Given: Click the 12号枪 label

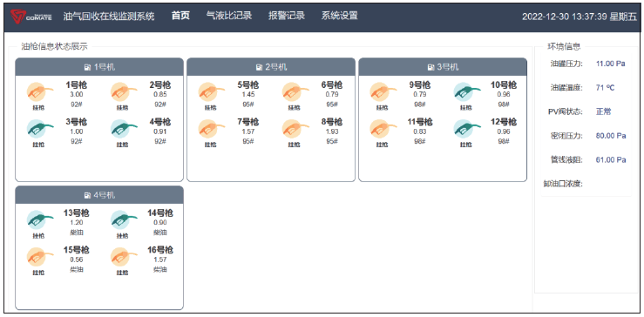Looking at the screenshot, I should coord(504,122).
